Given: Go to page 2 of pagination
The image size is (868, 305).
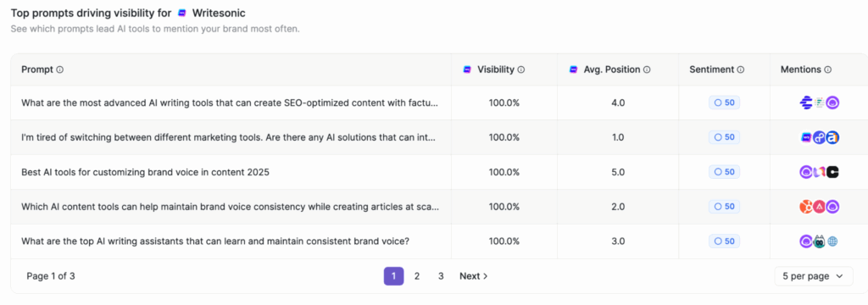Looking at the screenshot, I should click(417, 276).
